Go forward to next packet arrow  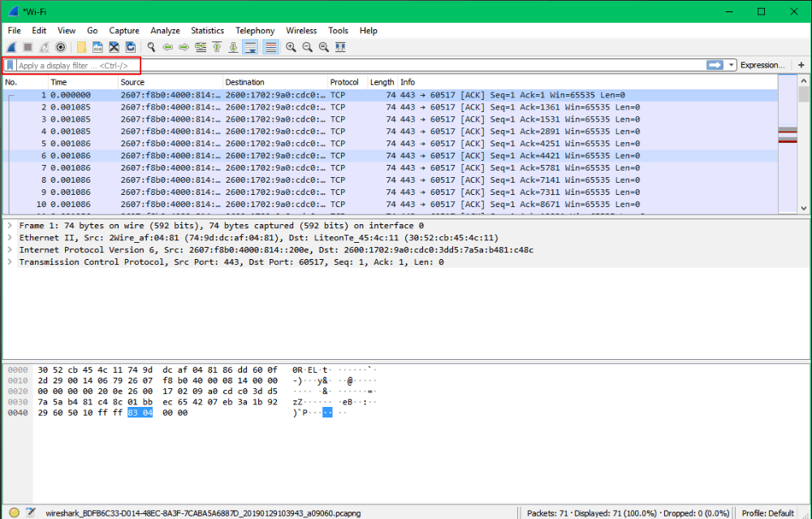pos(184,47)
